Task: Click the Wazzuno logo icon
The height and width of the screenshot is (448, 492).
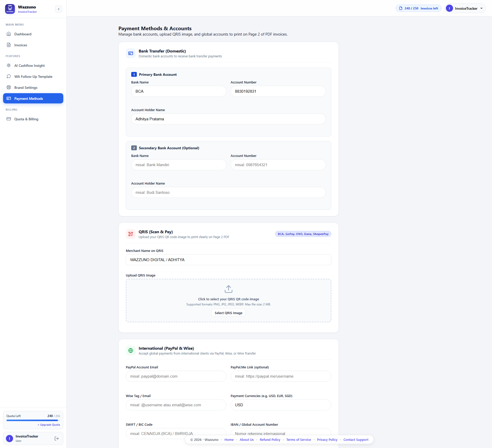Action: 10,9
